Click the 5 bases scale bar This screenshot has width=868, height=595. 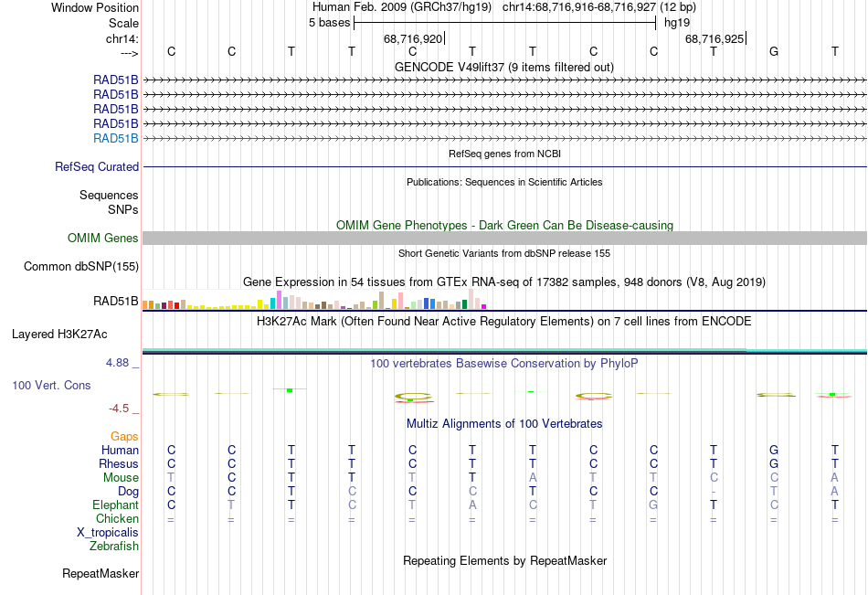[x=505, y=23]
